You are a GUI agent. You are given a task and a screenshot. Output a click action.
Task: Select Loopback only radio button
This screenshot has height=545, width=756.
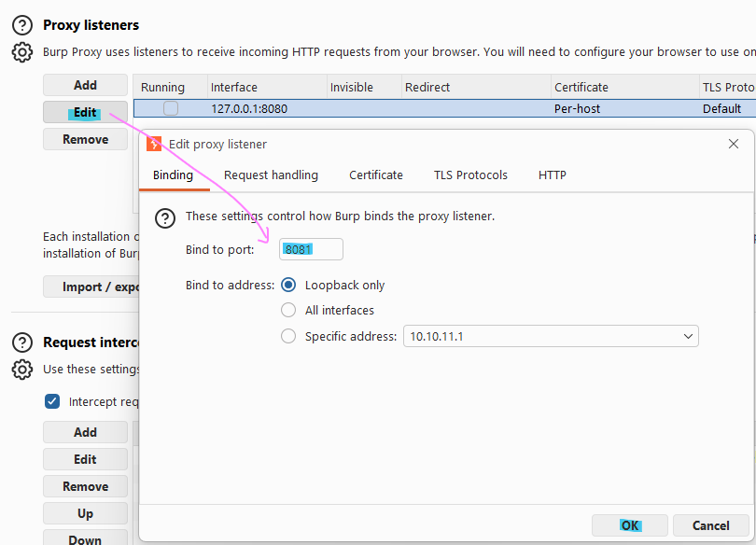coord(288,285)
